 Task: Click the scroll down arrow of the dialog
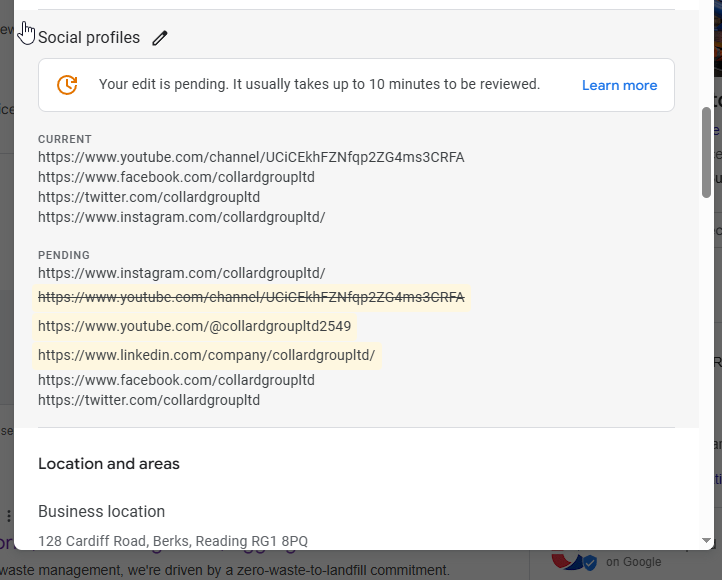point(707,540)
